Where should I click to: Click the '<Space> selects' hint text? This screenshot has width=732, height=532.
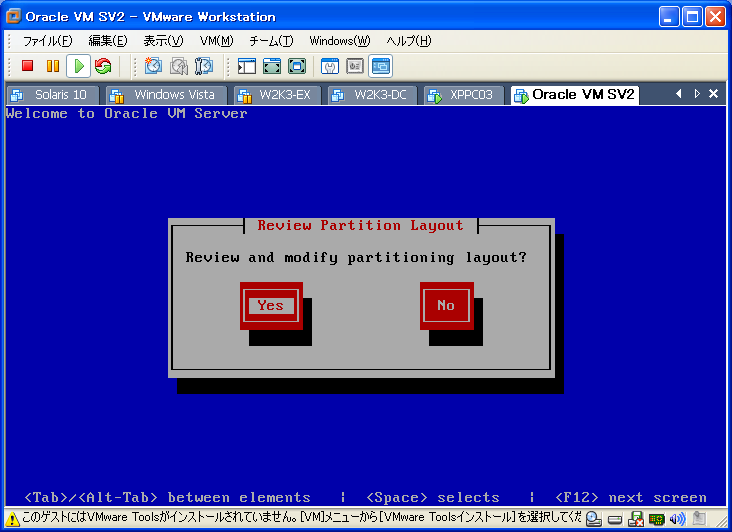(x=433, y=497)
